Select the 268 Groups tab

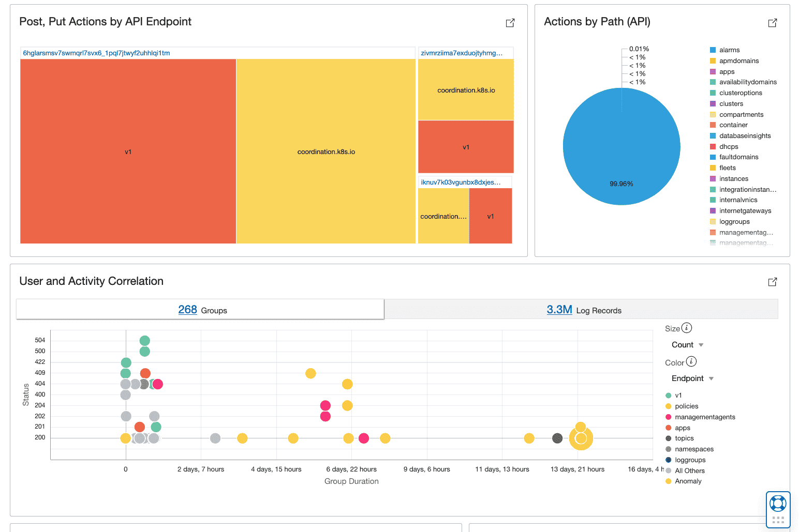coord(200,310)
